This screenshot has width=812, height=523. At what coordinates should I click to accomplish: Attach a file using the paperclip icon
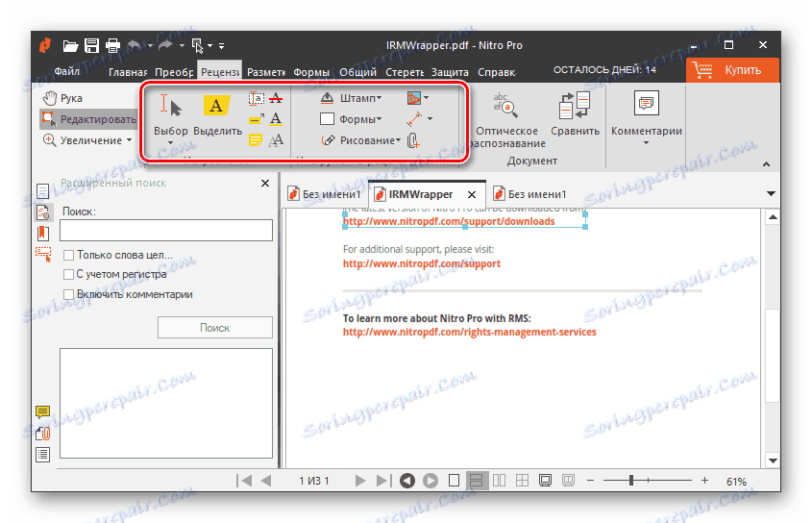[x=413, y=140]
